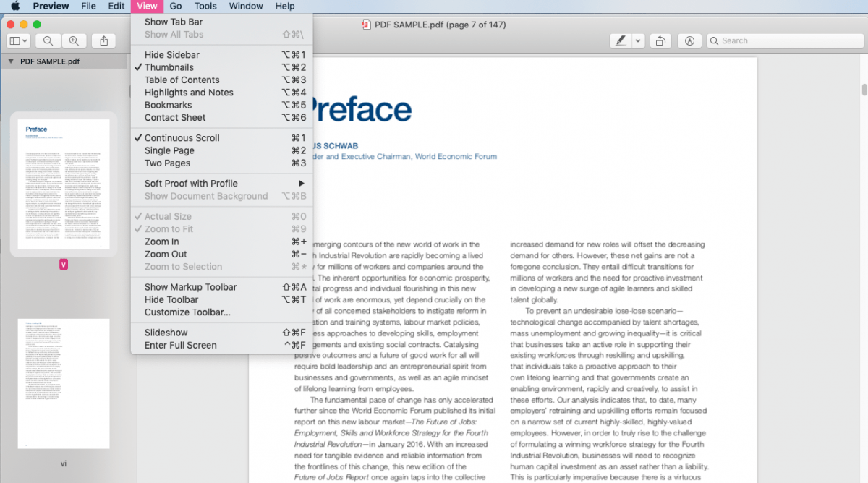Click the sidebar view mode icon
The image size is (868, 483).
14,41
